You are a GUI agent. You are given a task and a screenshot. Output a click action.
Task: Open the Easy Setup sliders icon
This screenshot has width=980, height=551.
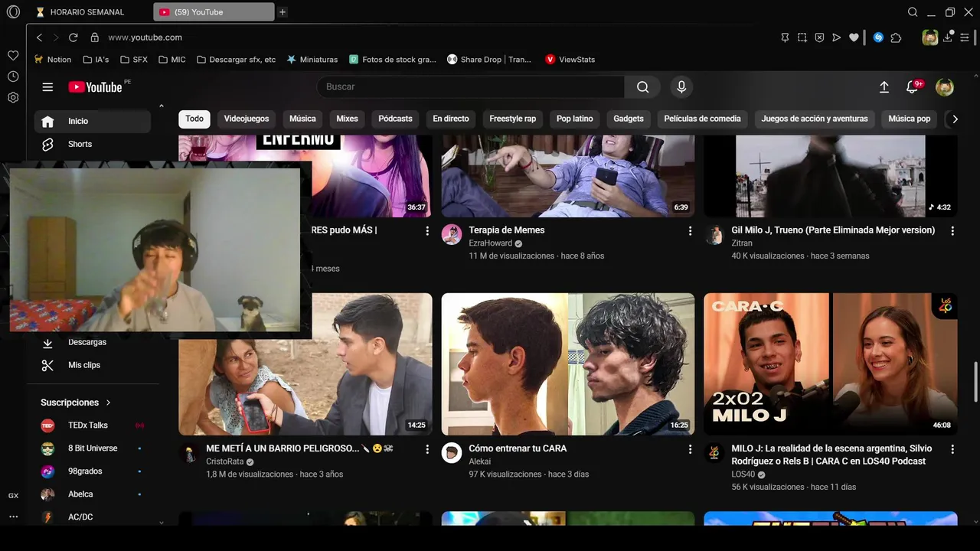(965, 37)
